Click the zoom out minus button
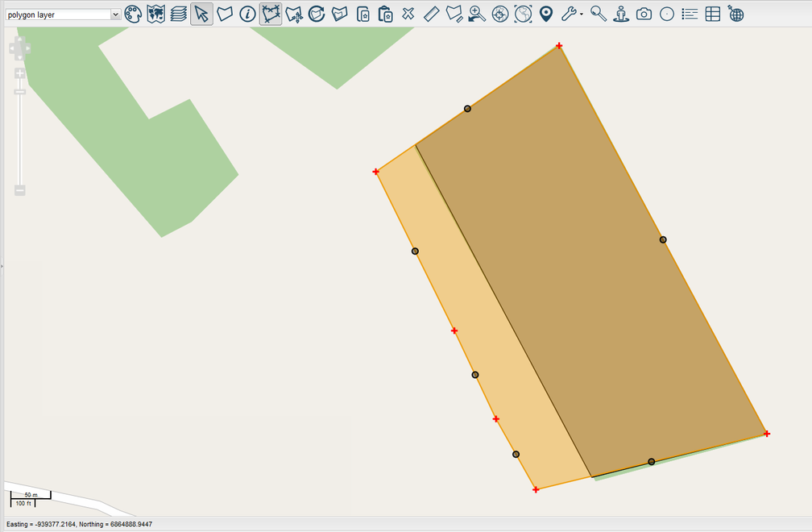 click(20, 190)
